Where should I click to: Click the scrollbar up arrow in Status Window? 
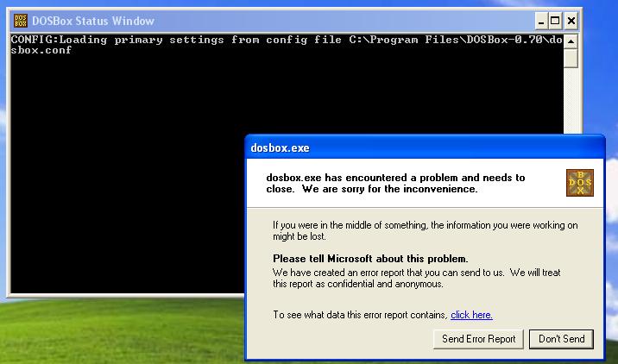(571, 41)
